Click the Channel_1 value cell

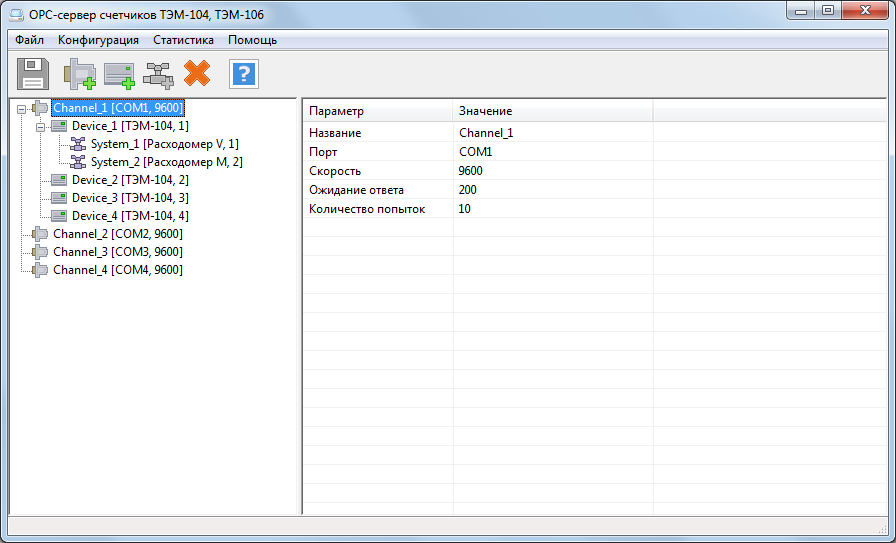(x=553, y=133)
